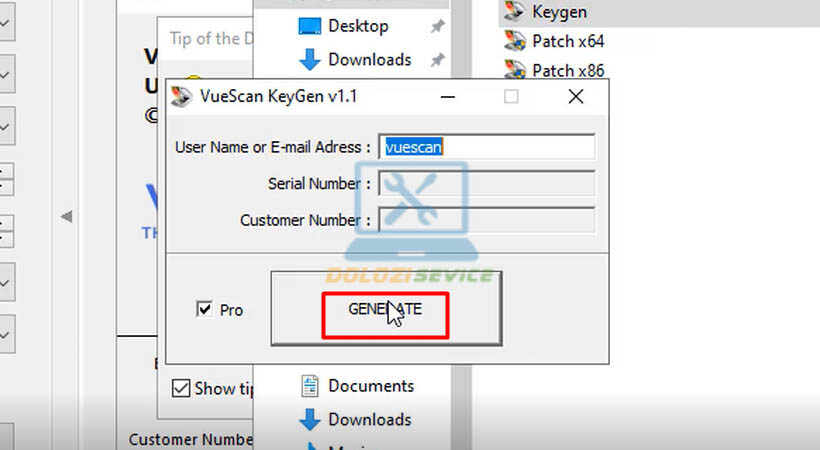The width and height of the screenshot is (820, 450).
Task: Open the Documents folder
Action: (x=370, y=386)
